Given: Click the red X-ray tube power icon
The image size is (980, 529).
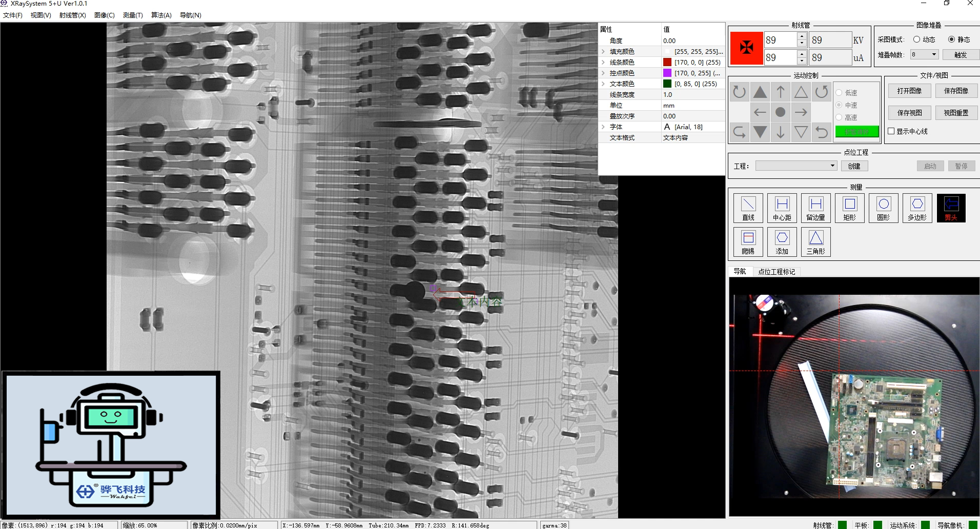Looking at the screenshot, I should 746,48.
